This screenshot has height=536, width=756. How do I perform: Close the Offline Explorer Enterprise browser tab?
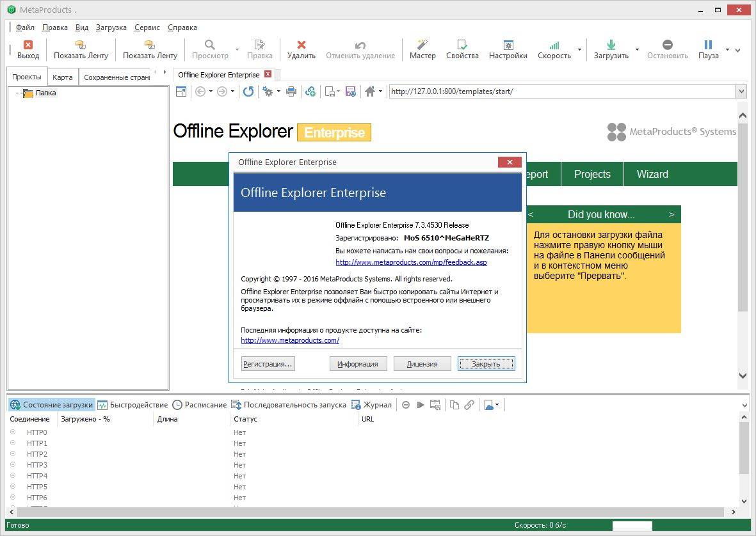tap(268, 74)
